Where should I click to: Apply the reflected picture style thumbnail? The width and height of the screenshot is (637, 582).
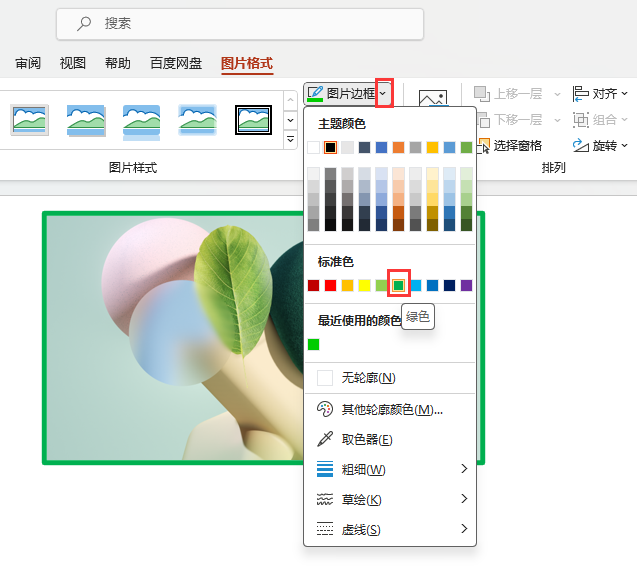tap(141, 122)
